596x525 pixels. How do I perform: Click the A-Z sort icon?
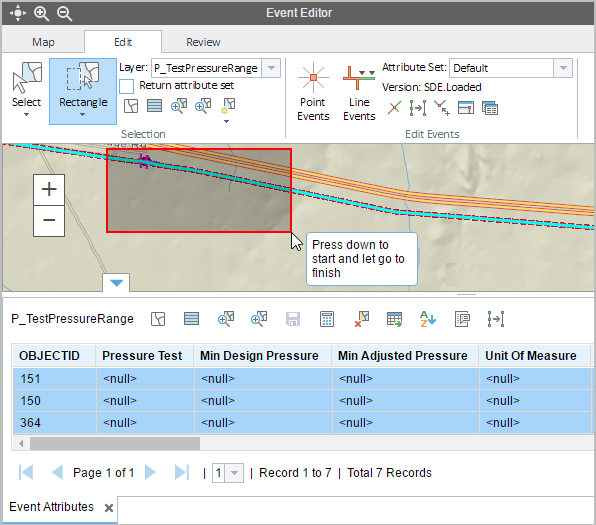[x=428, y=319]
